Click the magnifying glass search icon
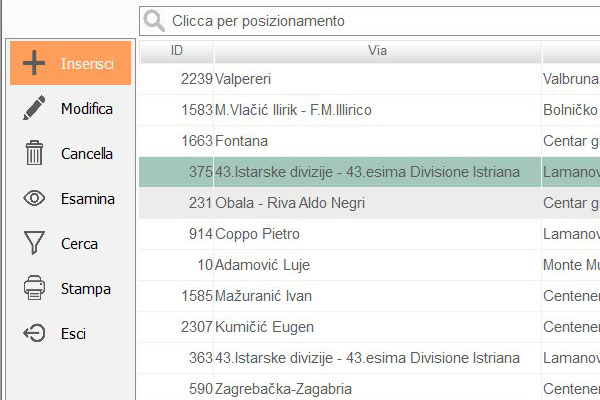Screen dimensions: 600x400 (x=154, y=21)
